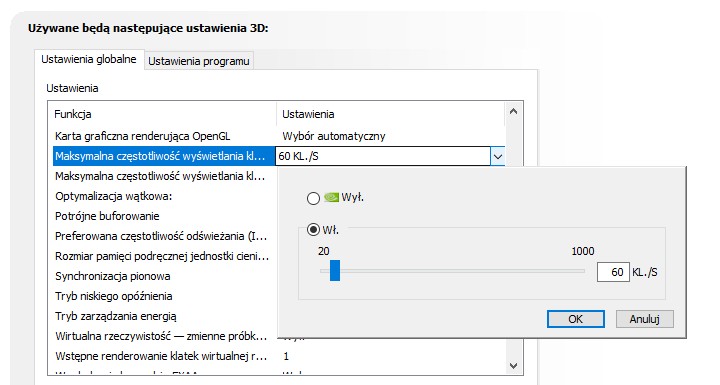
Task: Click the NVIDIA logo icon beside Wył.
Action: click(331, 197)
